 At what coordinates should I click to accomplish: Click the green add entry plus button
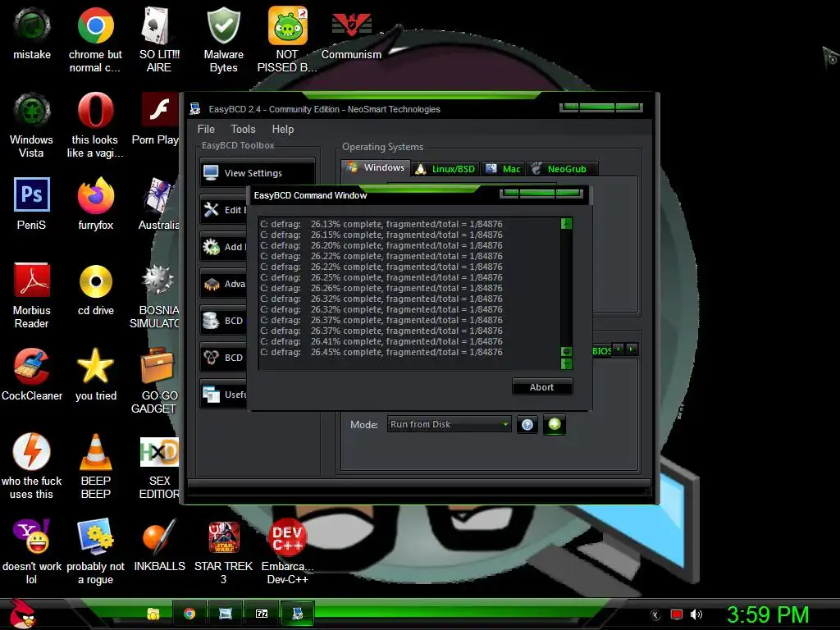(x=555, y=425)
